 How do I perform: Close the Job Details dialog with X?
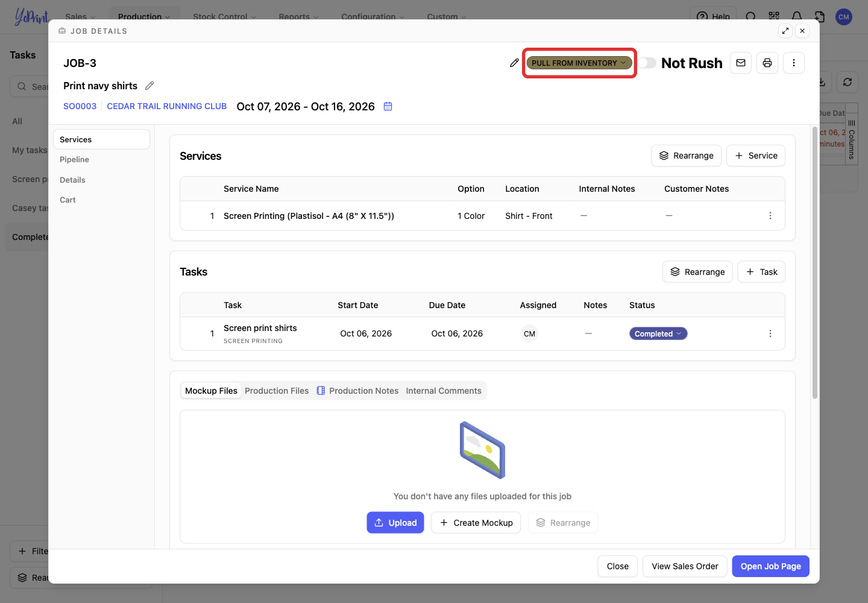point(802,31)
